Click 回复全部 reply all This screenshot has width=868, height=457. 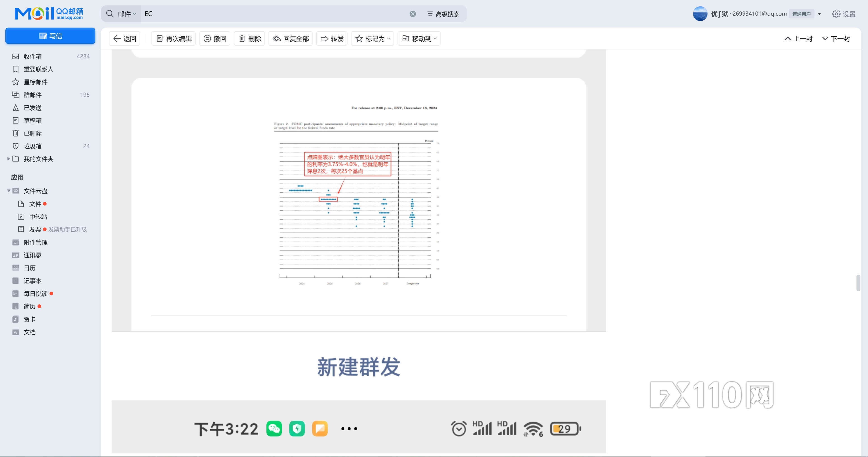[x=290, y=39]
